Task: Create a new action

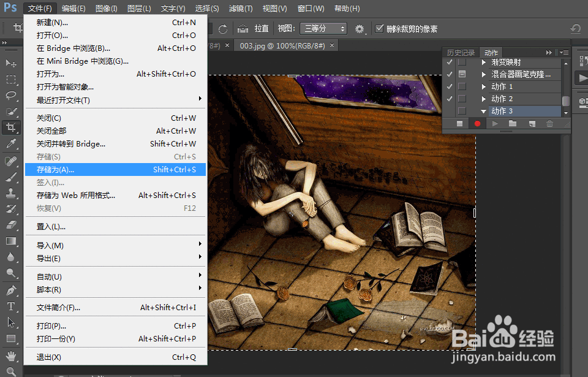Action: tap(532, 124)
